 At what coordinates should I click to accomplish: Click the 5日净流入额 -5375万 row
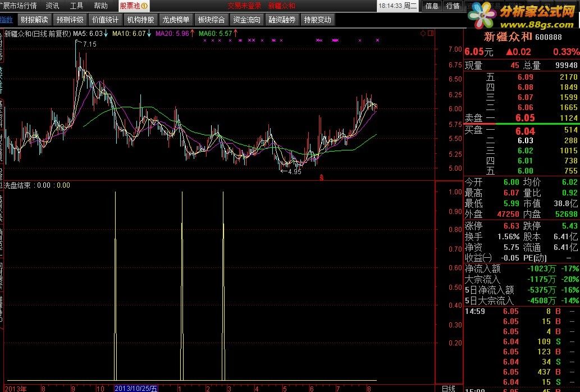522,290
